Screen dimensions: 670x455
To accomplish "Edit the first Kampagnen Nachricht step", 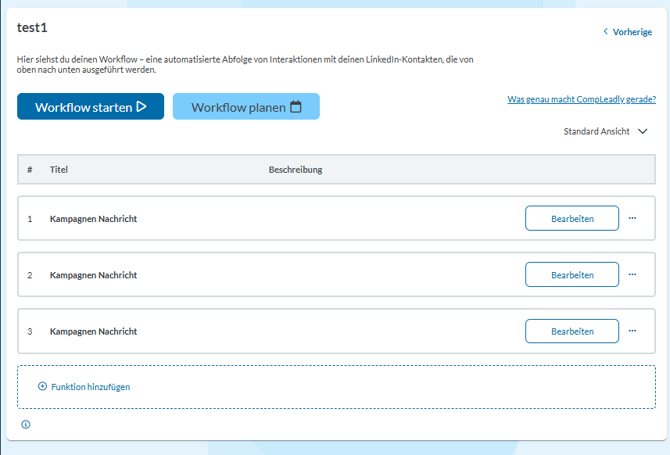I will pos(571,218).
